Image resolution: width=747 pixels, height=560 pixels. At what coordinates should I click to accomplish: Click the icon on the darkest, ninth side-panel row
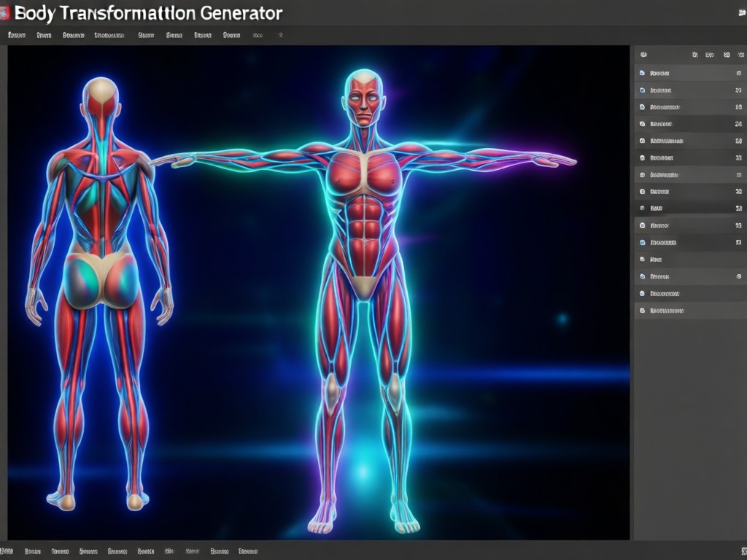[x=642, y=208]
